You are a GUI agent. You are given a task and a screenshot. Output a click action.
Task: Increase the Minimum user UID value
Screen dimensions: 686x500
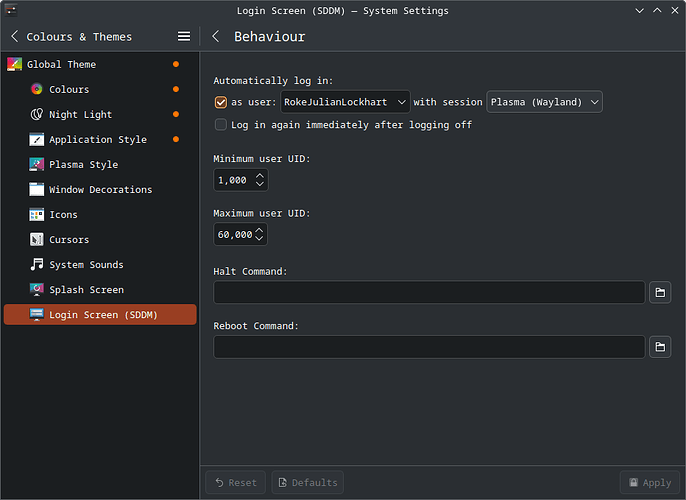pyautogui.click(x=260, y=175)
